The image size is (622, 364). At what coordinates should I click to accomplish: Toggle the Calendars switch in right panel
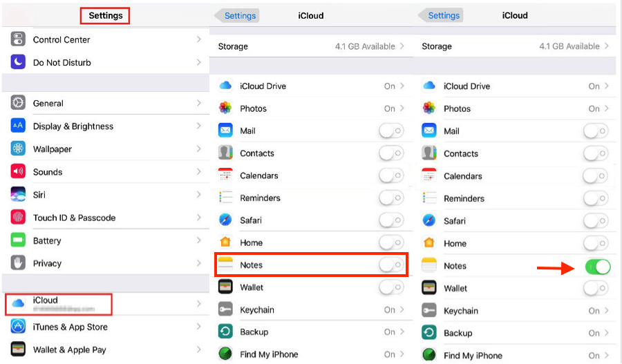(596, 175)
